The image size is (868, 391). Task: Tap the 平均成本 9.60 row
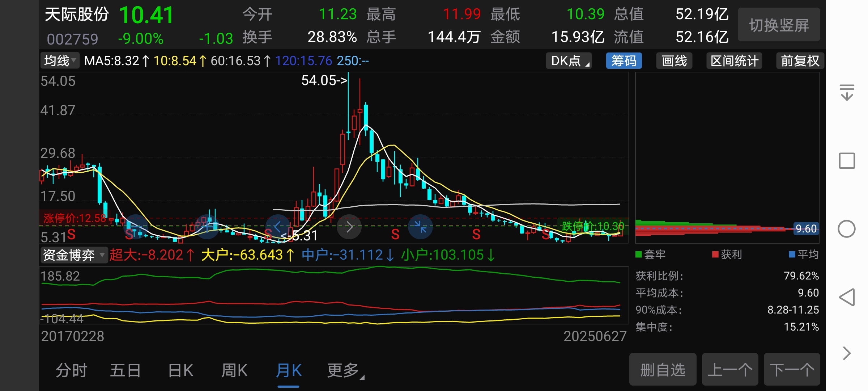click(727, 293)
